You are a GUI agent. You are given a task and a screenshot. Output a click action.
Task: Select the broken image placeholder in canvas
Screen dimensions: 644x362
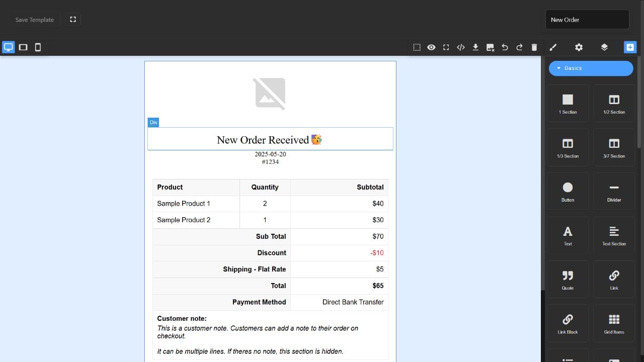tap(270, 94)
